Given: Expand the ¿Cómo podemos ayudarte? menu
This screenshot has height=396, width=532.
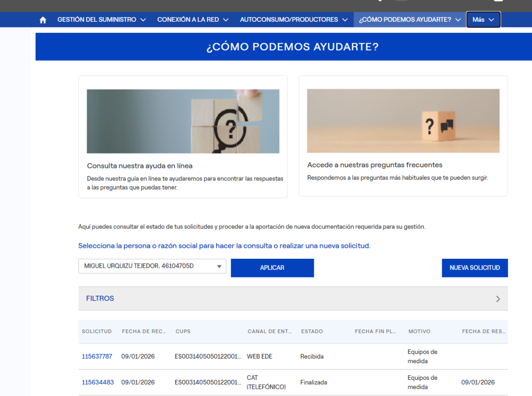Looking at the screenshot, I should pyautogui.click(x=409, y=20).
